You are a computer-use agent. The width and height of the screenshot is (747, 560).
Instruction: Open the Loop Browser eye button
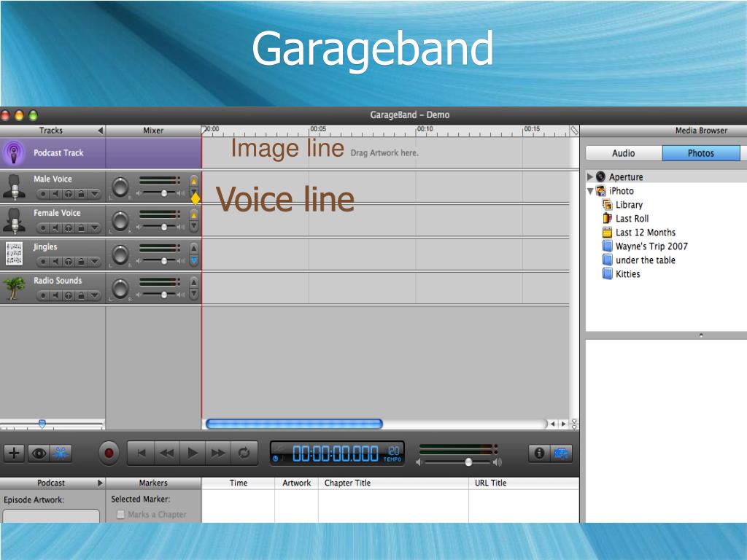point(39,453)
